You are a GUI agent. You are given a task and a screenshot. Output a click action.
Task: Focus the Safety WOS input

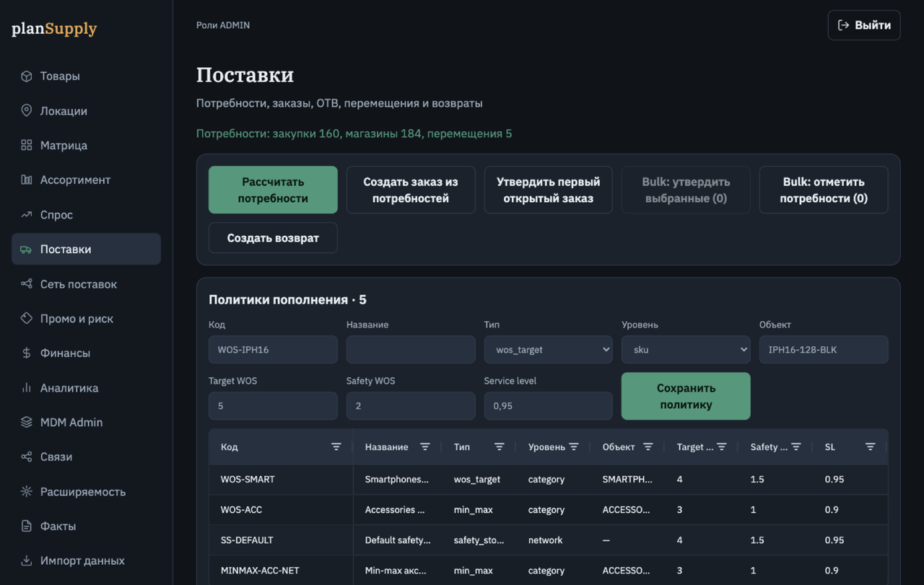pos(411,405)
